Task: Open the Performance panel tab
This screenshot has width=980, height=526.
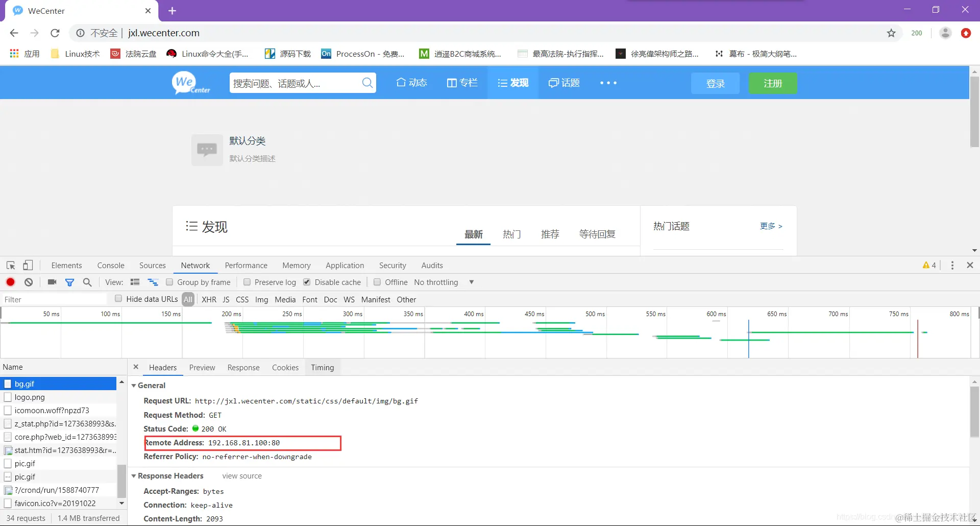Action: point(246,265)
